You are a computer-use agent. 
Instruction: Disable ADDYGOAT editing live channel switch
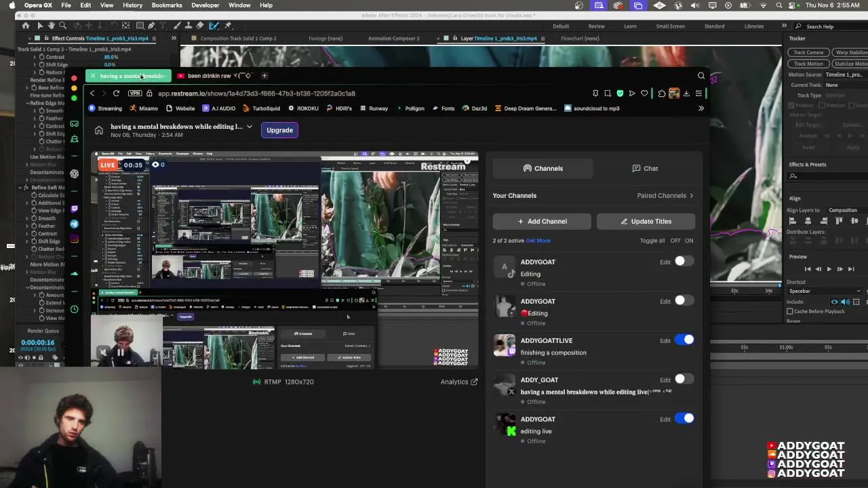684,419
